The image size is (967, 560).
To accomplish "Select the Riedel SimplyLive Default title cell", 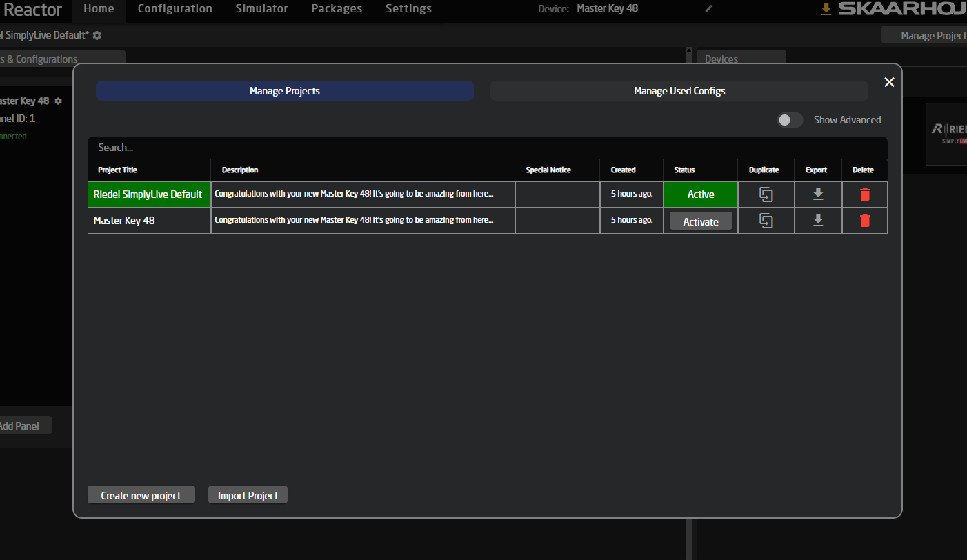I will pos(149,194).
